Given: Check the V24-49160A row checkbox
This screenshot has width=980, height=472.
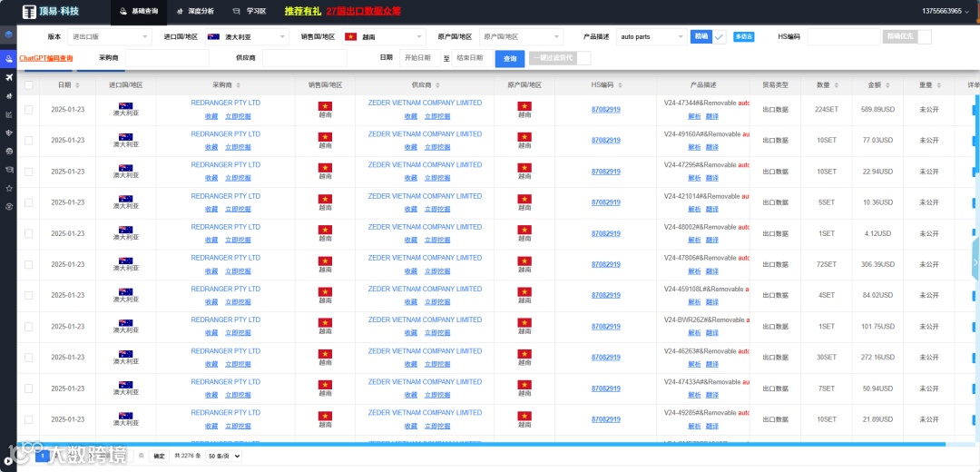Looking at the screenshot, I should [29, 141].
